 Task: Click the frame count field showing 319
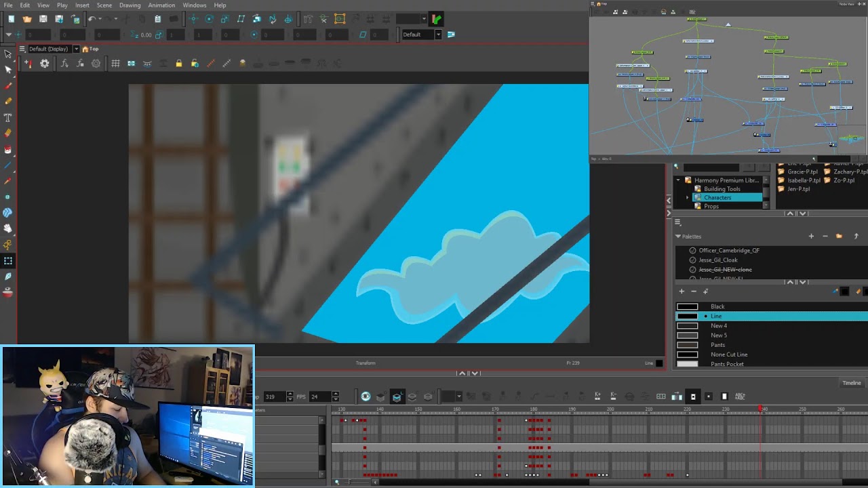274,396
